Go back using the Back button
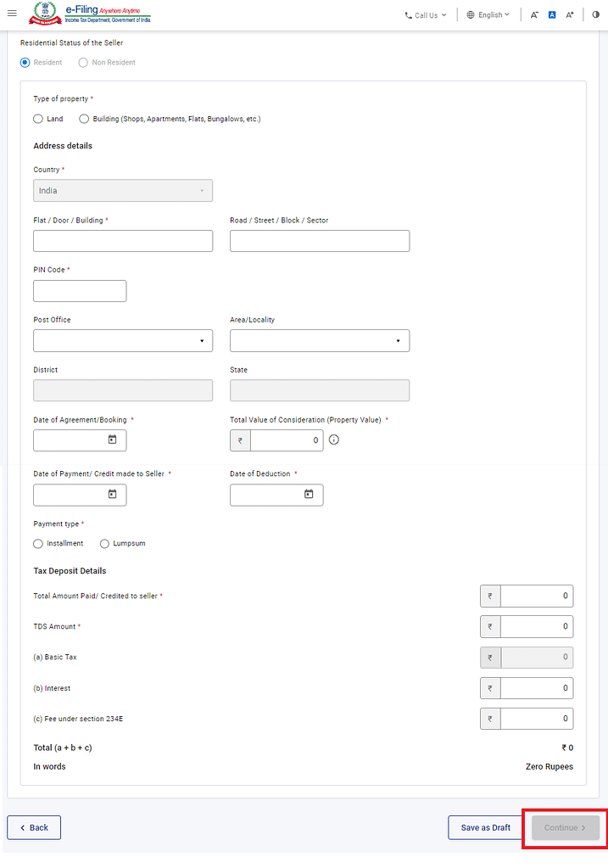Viewport: 608px width, 868px height. (x=34, y=827)
